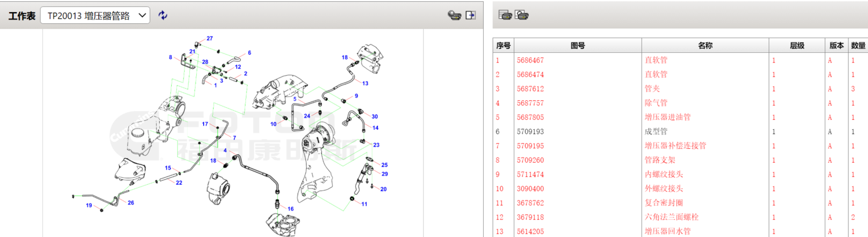Click part number 5709193 成型管 row
The width and height of the screenshot is (868, 237).
point(529,132)
